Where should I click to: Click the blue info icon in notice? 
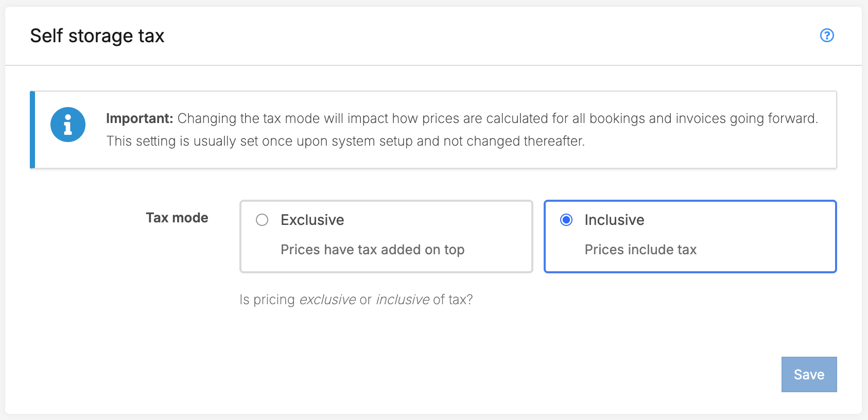[68, 125]
